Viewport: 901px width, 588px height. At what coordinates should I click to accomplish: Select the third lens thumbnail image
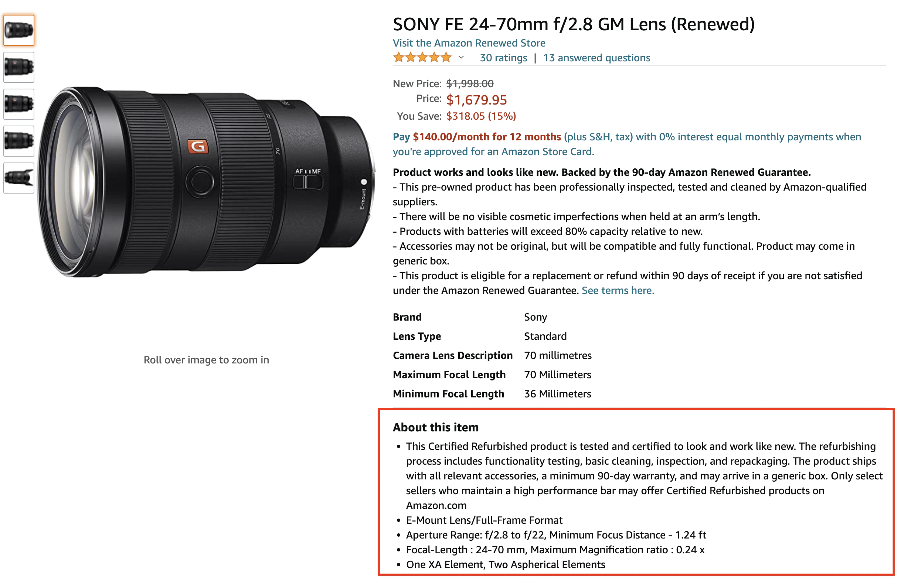coord(19,104)
